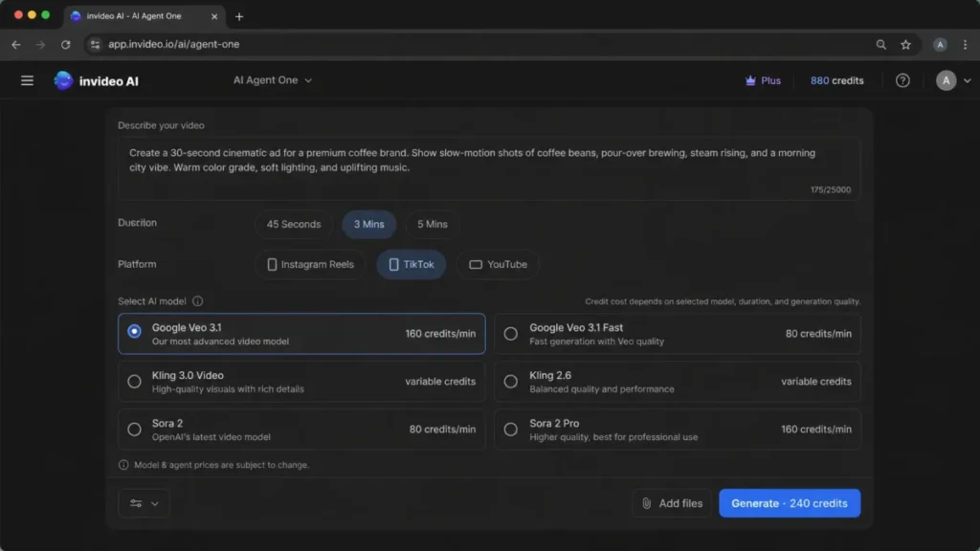The width and height of the screenshot is (980, 551).
Task: Click the browser forward arrow
Action: 40,44
